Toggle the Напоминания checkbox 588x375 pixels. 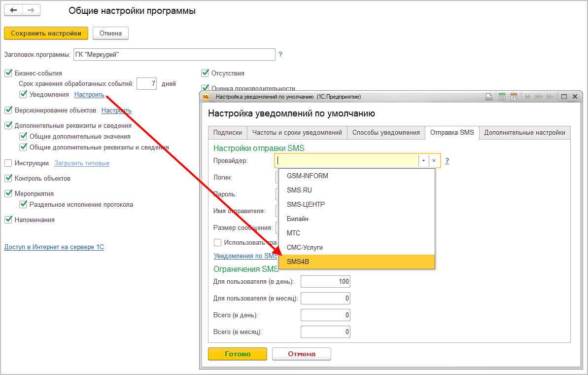point(8,220)
